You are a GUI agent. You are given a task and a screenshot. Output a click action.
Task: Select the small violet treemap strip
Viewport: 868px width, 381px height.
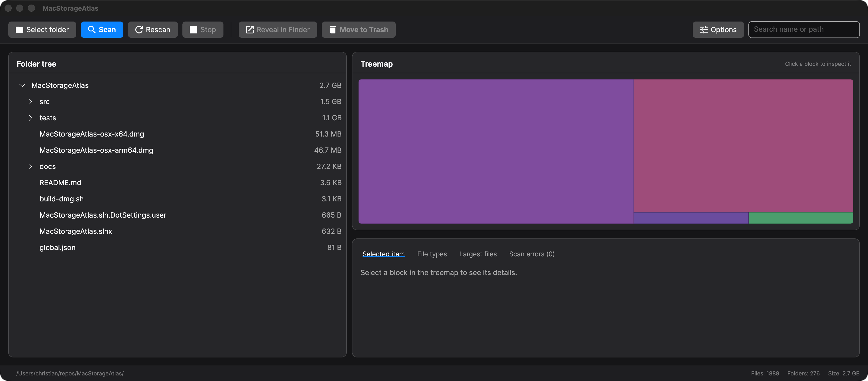click(x=691, y=218)
